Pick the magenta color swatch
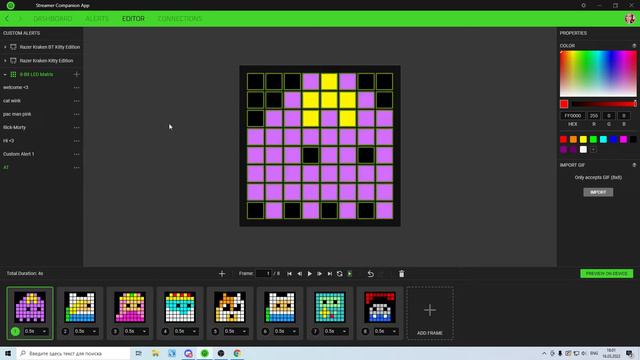Viewport: 640px width, 360px height. tap(623, 140)
